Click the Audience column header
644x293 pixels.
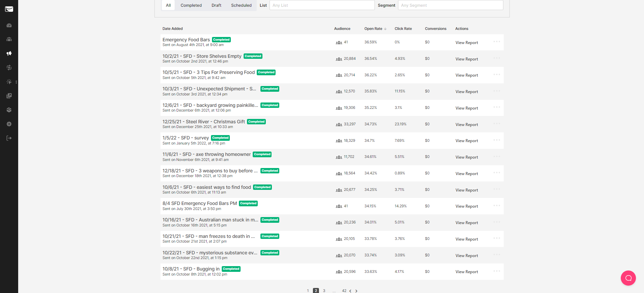342,29
